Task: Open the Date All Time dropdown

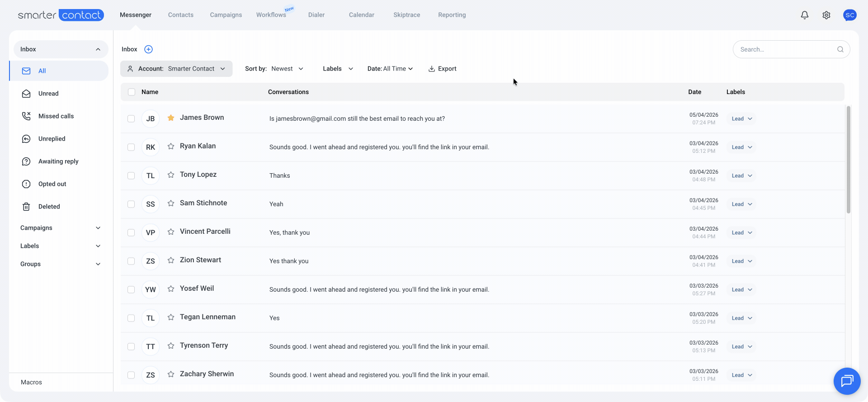Action: [x=390, y=69]
